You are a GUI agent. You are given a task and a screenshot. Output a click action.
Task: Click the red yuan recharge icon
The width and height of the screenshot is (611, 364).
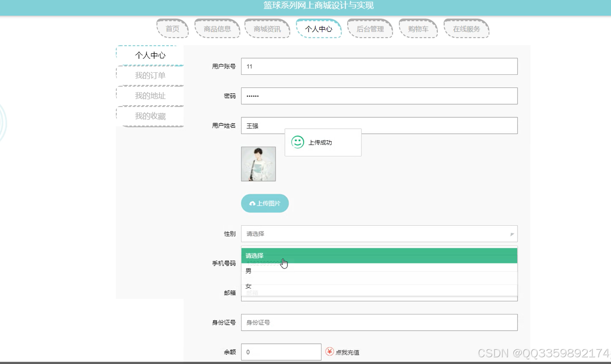(329, 351)
